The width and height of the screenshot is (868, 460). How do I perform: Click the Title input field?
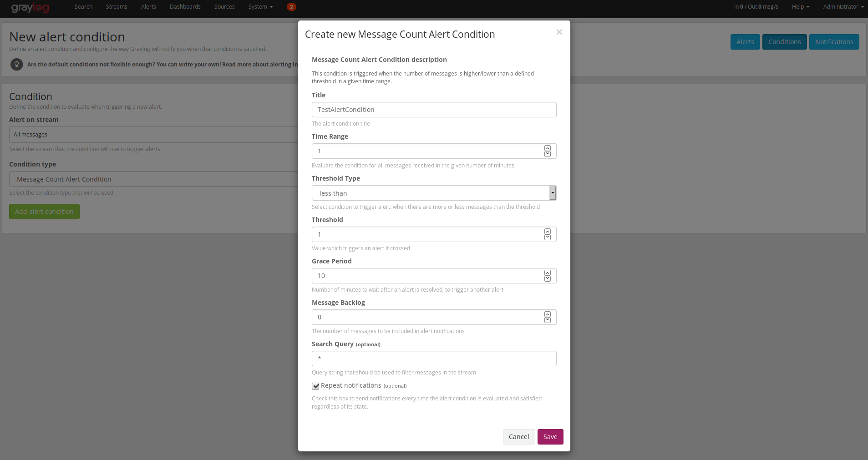[x=433, y=110]
